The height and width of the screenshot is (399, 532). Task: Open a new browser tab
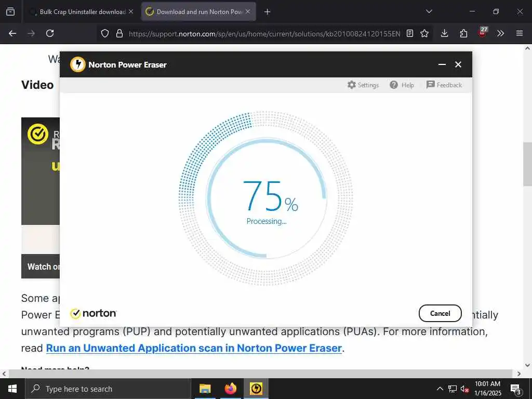pyautogui.click(x=267, y=12)
